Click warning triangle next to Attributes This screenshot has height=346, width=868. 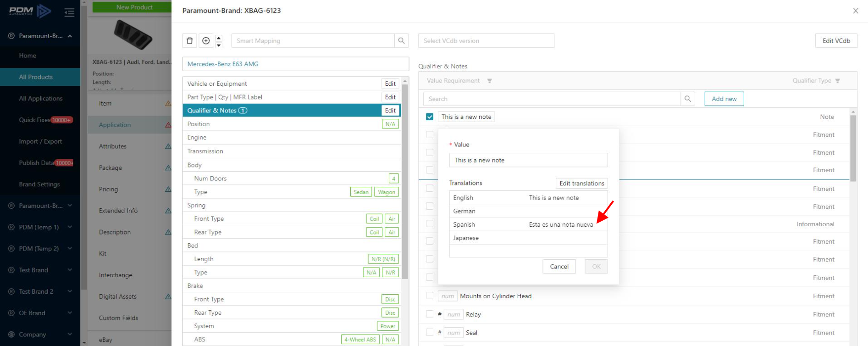coord(168,146)
